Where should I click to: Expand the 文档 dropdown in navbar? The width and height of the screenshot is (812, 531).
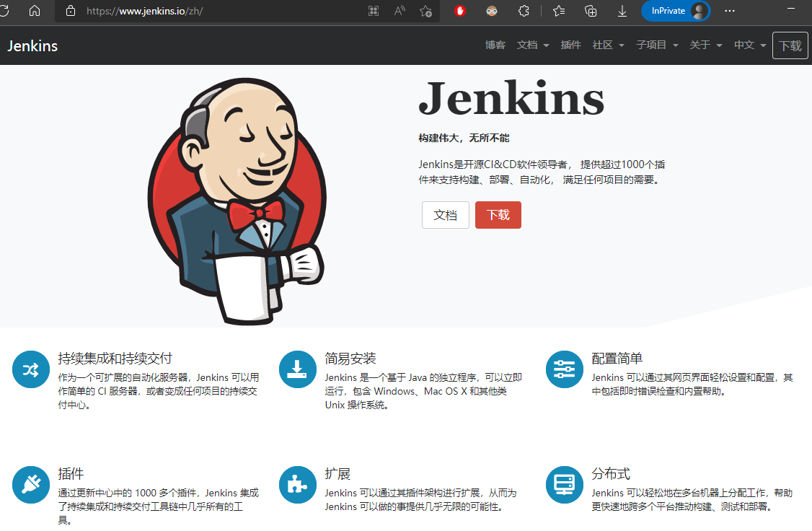[x=532, y=45]
